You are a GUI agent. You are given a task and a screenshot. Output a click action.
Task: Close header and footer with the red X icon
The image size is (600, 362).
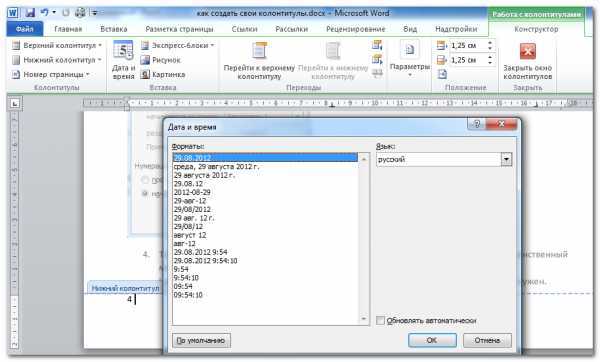[528, 51]
